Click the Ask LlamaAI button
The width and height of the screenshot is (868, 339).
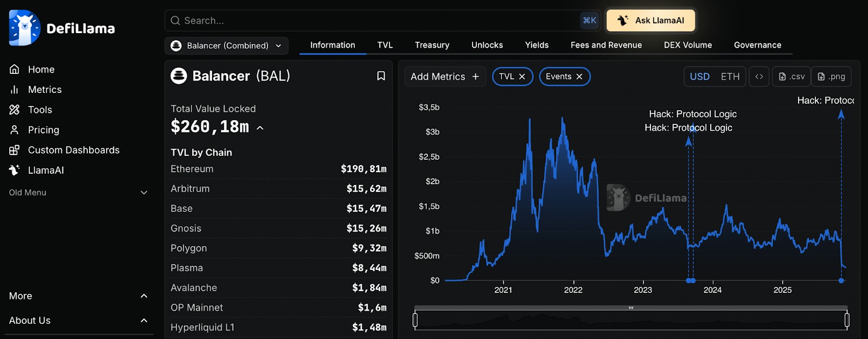point(651,21)
